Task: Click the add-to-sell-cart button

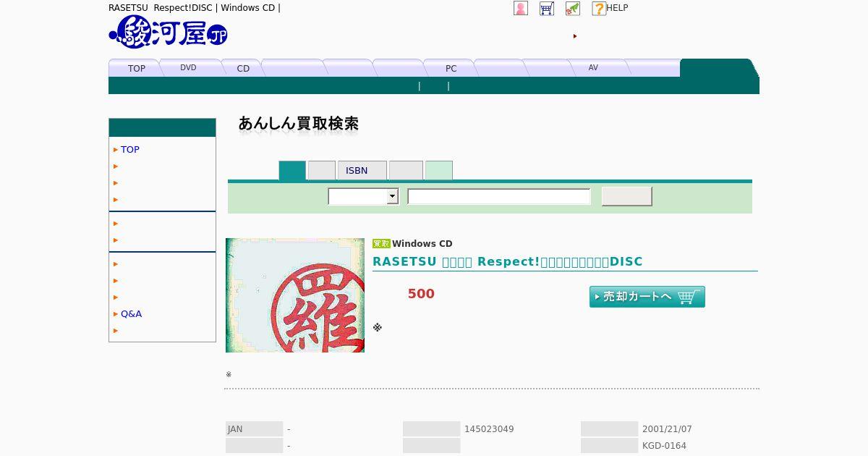Action: [647, 297]
